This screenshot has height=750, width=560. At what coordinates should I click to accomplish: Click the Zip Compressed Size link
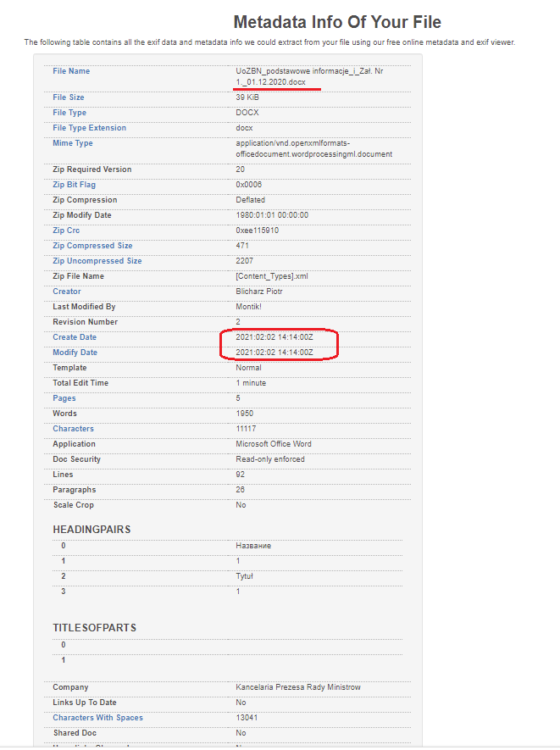[x=92, y=246]
